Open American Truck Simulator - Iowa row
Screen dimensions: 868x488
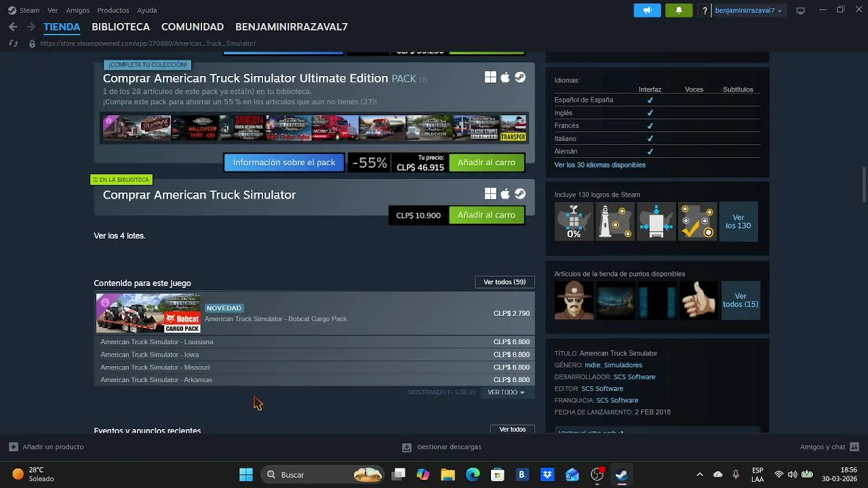click(x=315, y=354)
